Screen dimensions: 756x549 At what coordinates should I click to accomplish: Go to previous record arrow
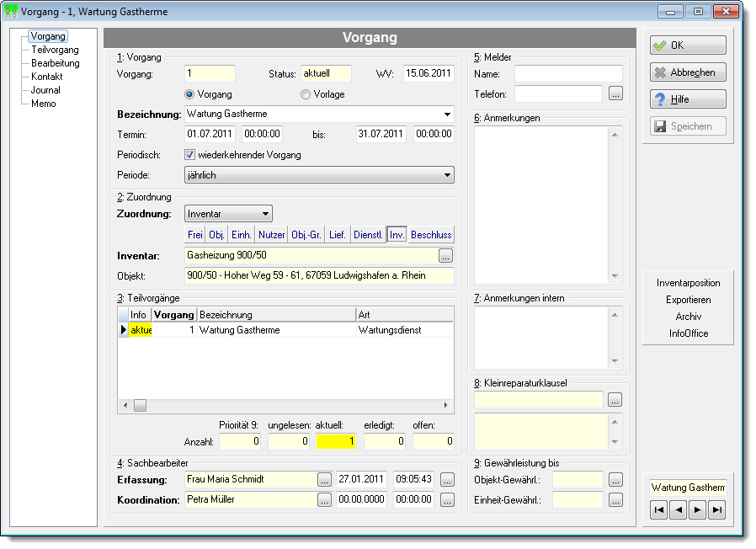click(679, 510)
